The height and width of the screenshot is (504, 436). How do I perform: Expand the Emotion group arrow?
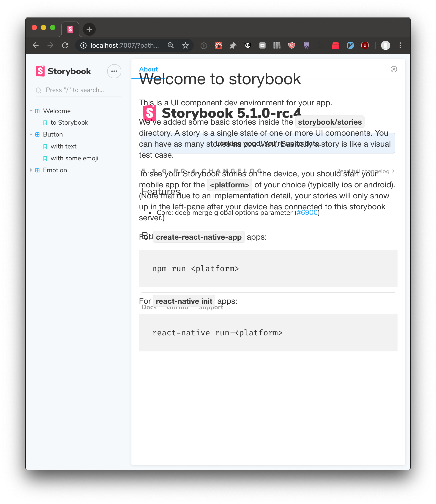point(31,170)
